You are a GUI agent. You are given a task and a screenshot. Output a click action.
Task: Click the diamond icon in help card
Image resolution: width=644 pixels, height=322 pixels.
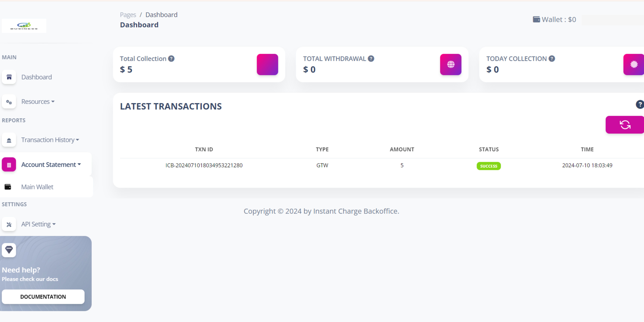point(9,250)
